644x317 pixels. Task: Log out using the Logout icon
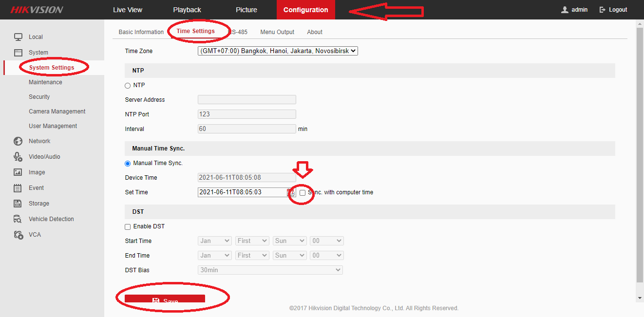603,10
